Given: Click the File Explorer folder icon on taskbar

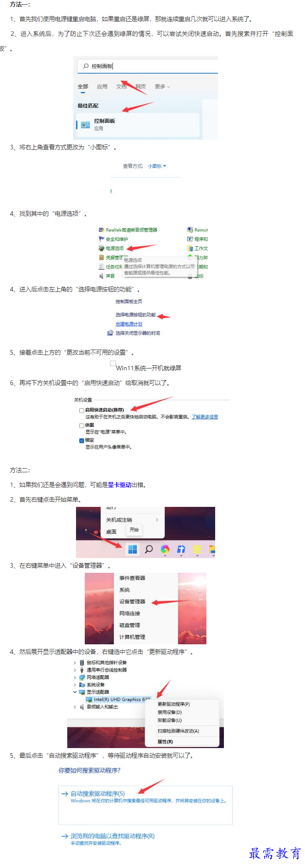Looking at the screenshot, I should (212, 549).
